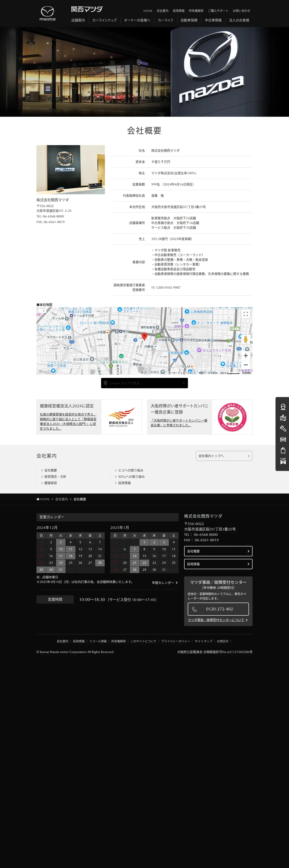Screen dimensions: 289x868
Task: Click the footer 会社概要 button
Action: click(218, 551)
